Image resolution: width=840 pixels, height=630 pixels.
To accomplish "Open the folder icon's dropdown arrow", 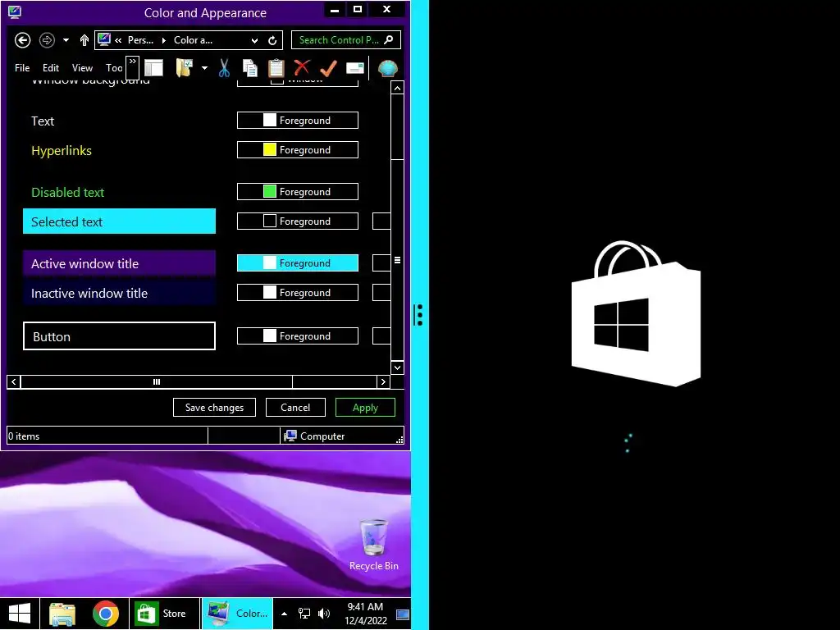I will [204, 68].
